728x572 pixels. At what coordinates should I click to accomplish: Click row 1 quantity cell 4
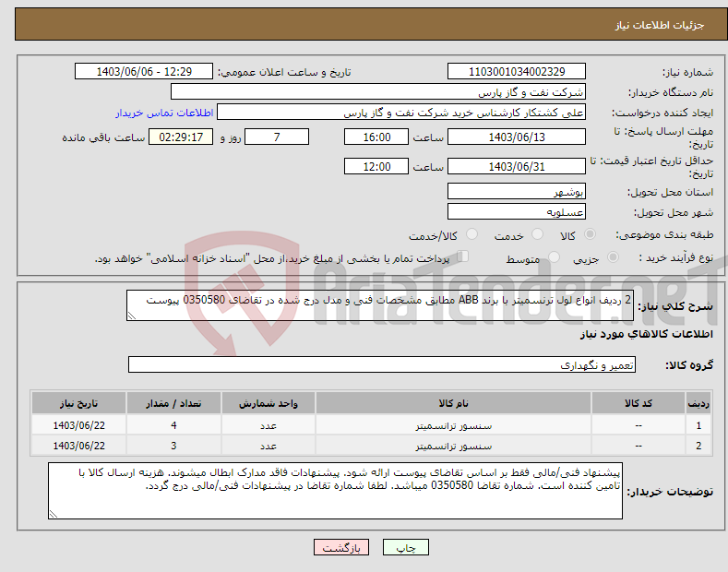coord(173,425)
